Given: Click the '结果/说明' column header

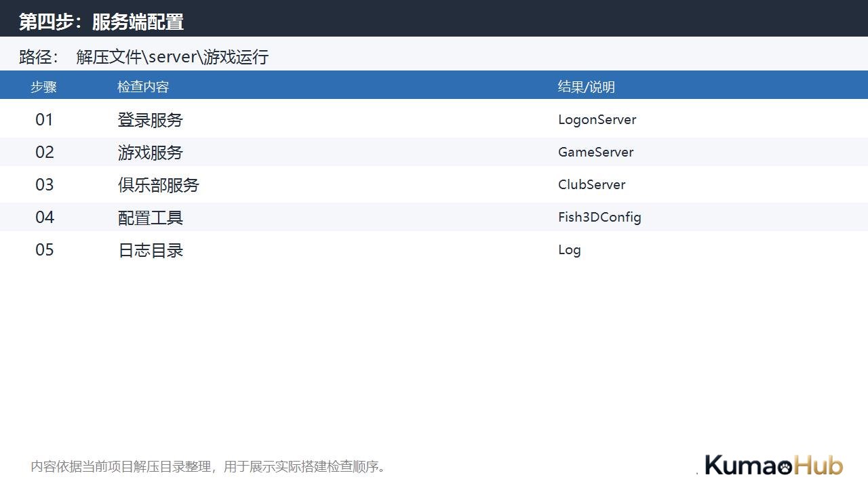Looking at the screenshot, I should 586,87.
